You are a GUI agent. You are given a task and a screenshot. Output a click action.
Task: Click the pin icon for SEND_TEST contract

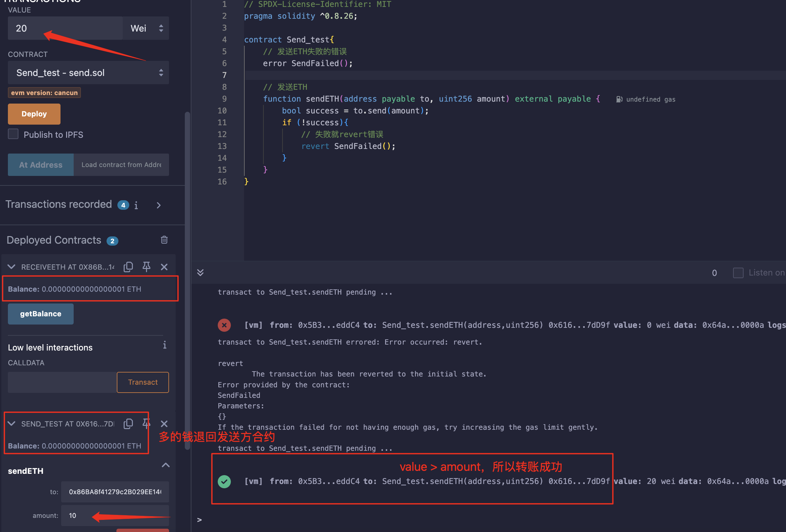(x=147, y=423)
